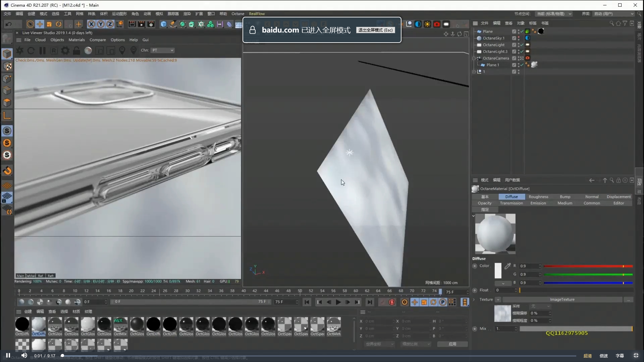Enable loop playback toggle in timeline controls

pyautogui.click(x=433, y=302)
